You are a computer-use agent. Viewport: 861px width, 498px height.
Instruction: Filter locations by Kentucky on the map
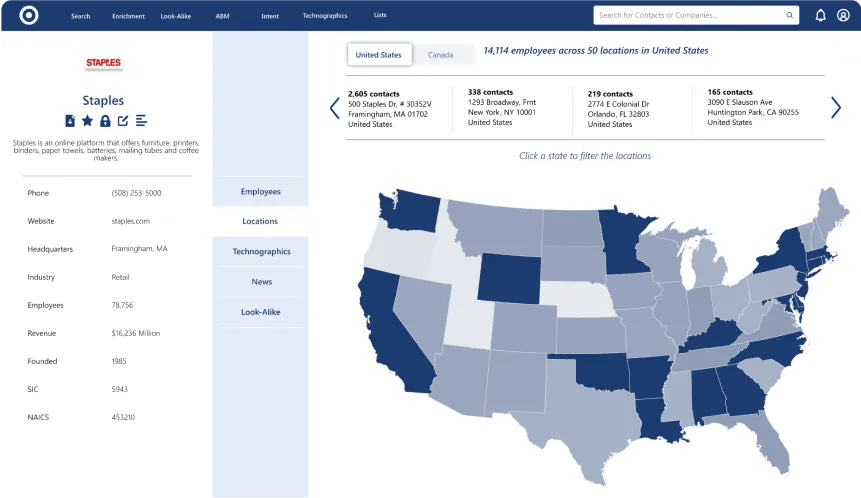click(714, 336)
